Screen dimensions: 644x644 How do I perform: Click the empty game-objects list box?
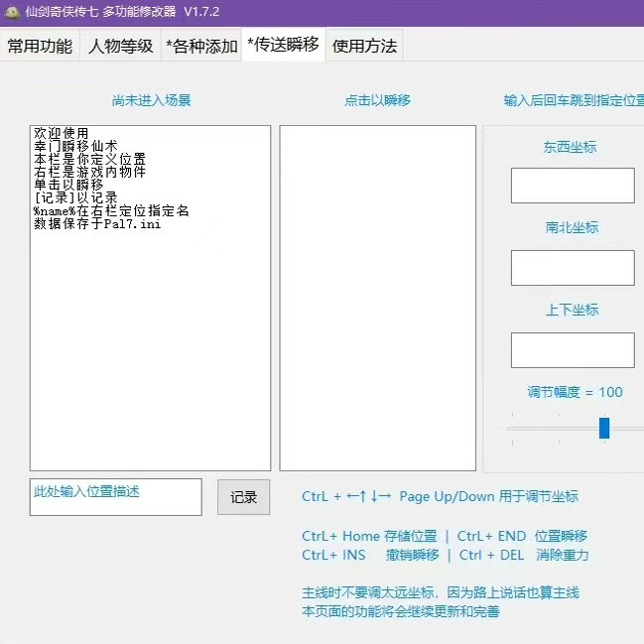coord(378,298)
